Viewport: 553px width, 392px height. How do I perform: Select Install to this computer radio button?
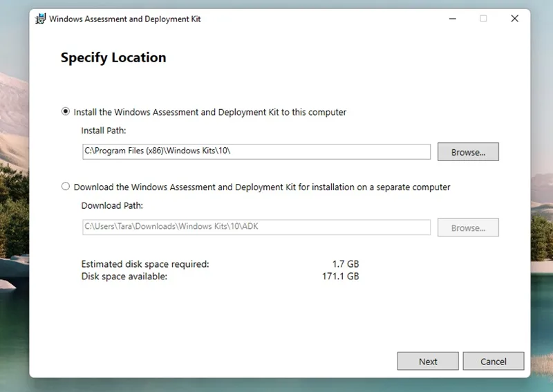coord(66,111)
